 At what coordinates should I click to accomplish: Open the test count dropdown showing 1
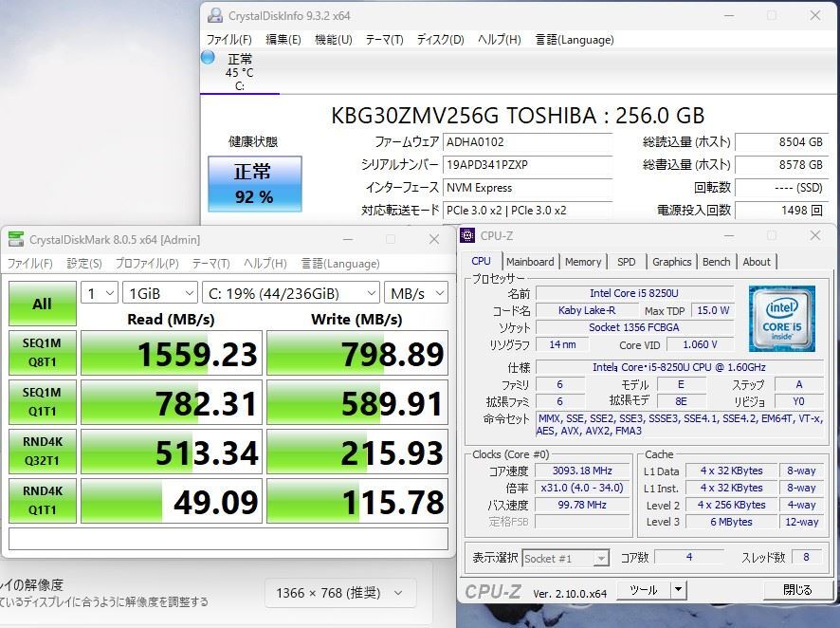100,293
